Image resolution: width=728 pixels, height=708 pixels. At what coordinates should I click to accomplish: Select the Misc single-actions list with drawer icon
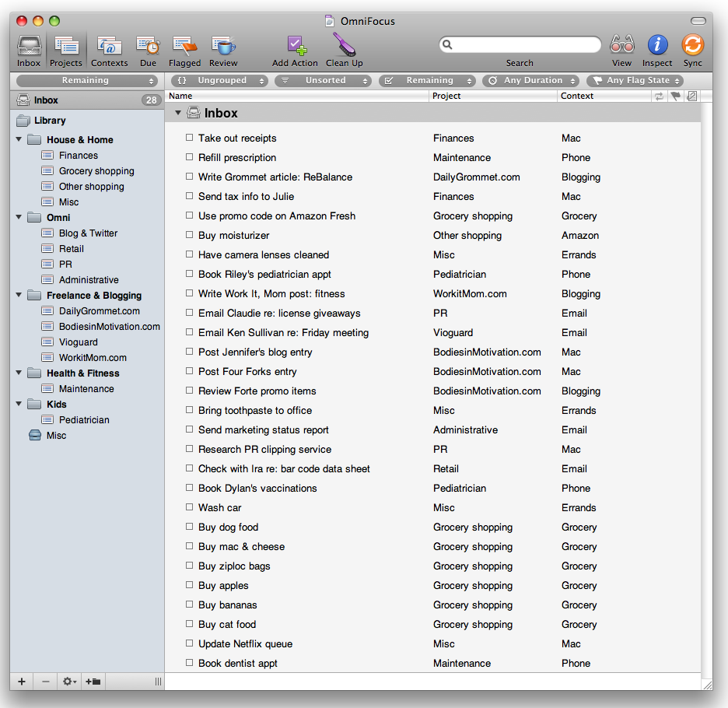[x=47, y=435]
